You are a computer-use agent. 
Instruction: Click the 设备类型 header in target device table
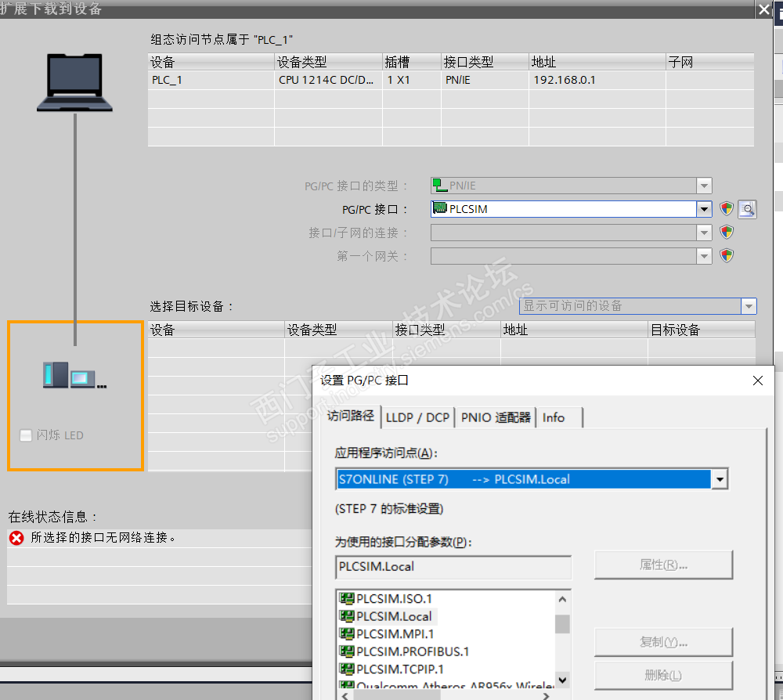pyautogui.click(x=338, y=330)
